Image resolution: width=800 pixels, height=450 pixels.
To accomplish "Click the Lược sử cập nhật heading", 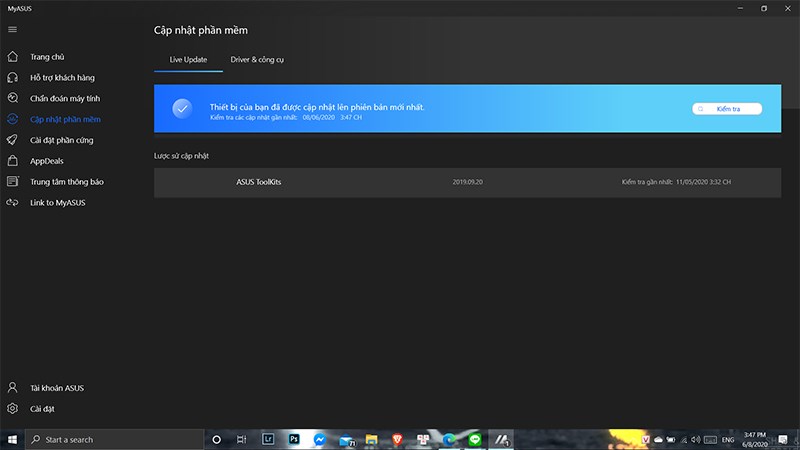I will tap(181, 156).
